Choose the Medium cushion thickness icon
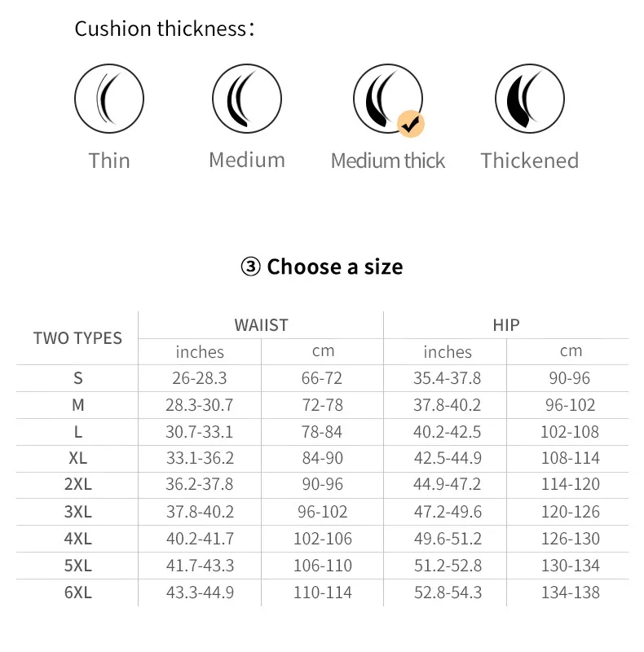 click(247, 99)
